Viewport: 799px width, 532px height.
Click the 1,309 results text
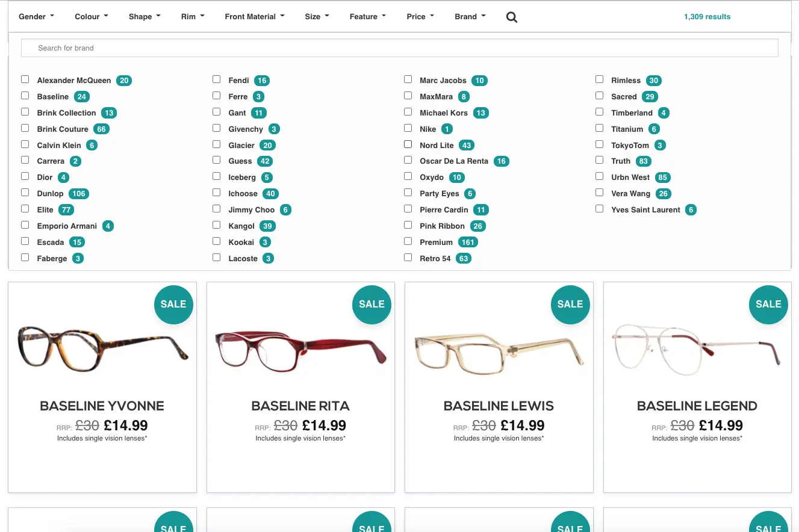click(707, 17)
